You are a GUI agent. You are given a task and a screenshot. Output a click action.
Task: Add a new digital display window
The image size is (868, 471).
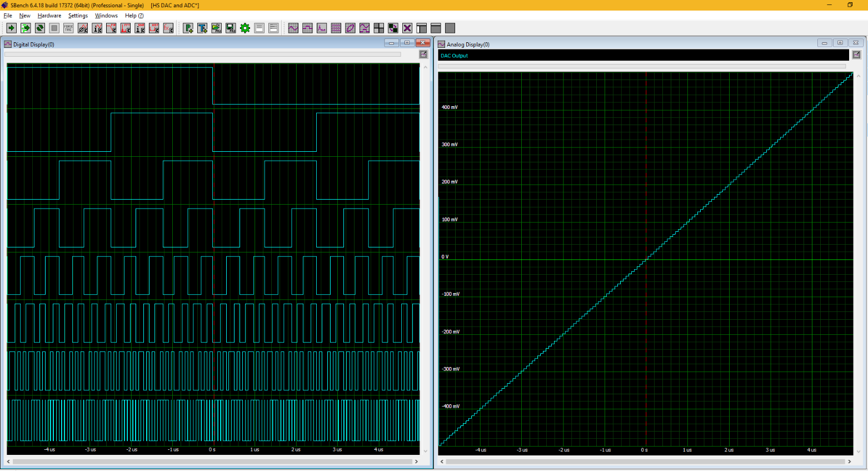(x=307, y=28)
